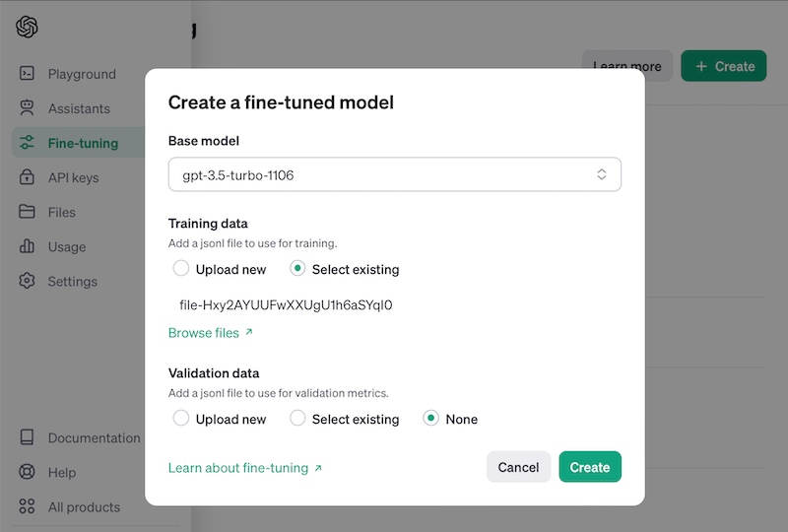Click the Settings gear icon
788x532 pixels.
(27, 281)
